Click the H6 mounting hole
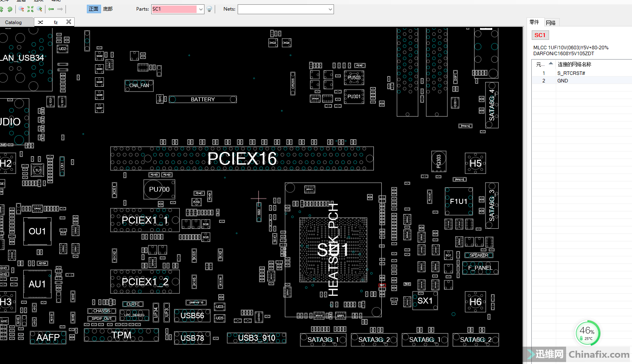This screenshot has height=364, width=632. click(475, 302)
